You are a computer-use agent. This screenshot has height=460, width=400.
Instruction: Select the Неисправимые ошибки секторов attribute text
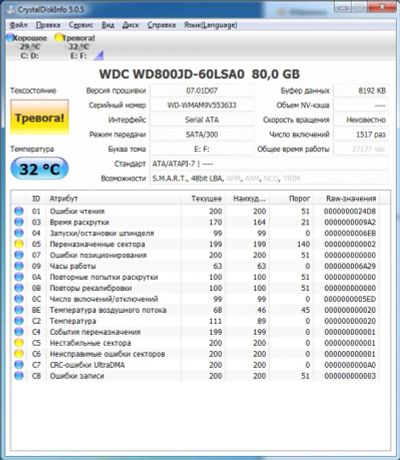(x=107, y=354)
